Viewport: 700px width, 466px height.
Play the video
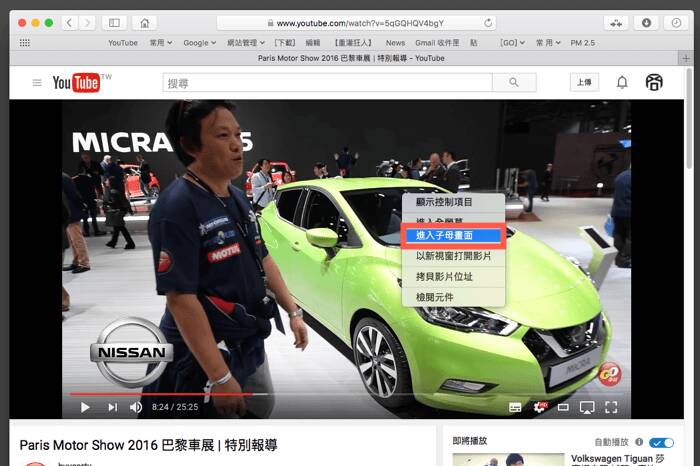[x=85, y=407]
